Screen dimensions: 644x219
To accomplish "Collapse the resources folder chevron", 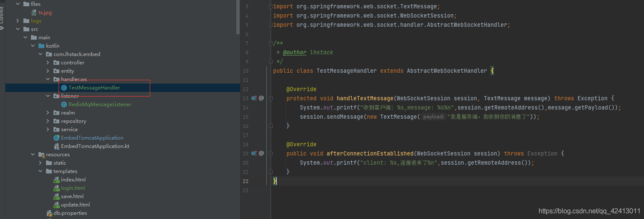I will coord(33,154).
